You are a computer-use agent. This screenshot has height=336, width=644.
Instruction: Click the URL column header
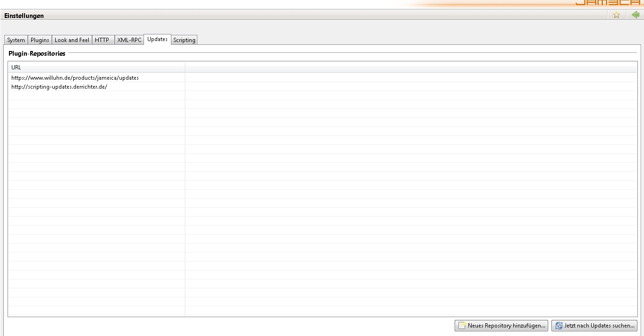click(x=96, y=67)
